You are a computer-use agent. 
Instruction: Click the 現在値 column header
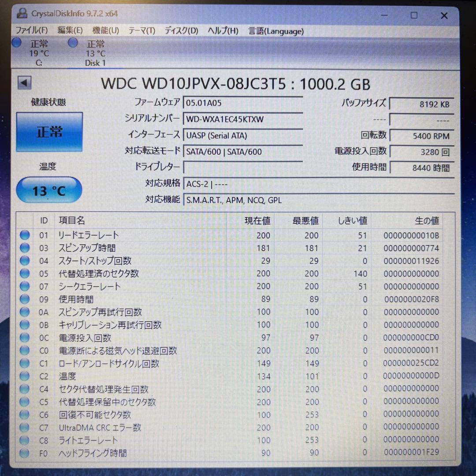click(257, 221)
